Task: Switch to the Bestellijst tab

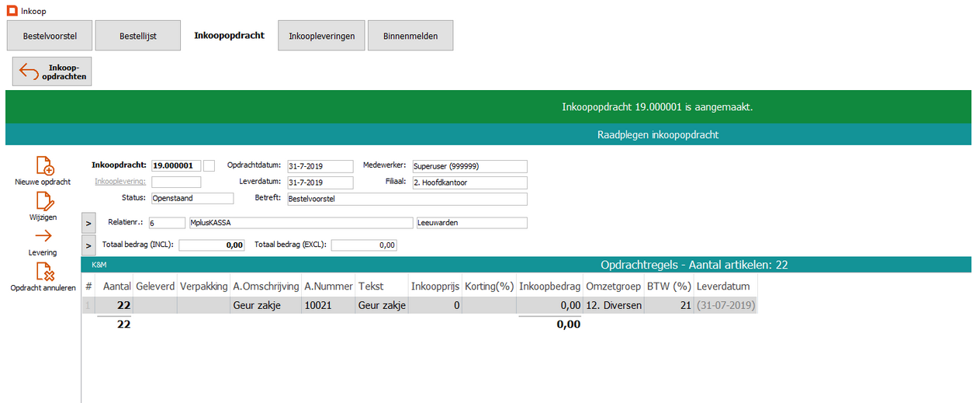Action: pyautogui.click(x=138, y=36)
